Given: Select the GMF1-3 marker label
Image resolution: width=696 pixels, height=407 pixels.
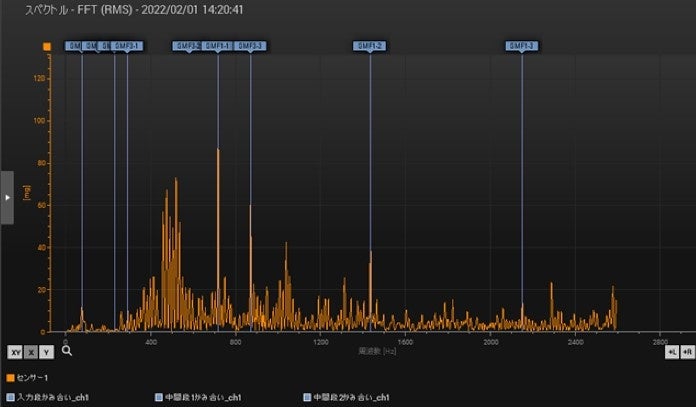Looking at the screenshot, I should [522, 46].
